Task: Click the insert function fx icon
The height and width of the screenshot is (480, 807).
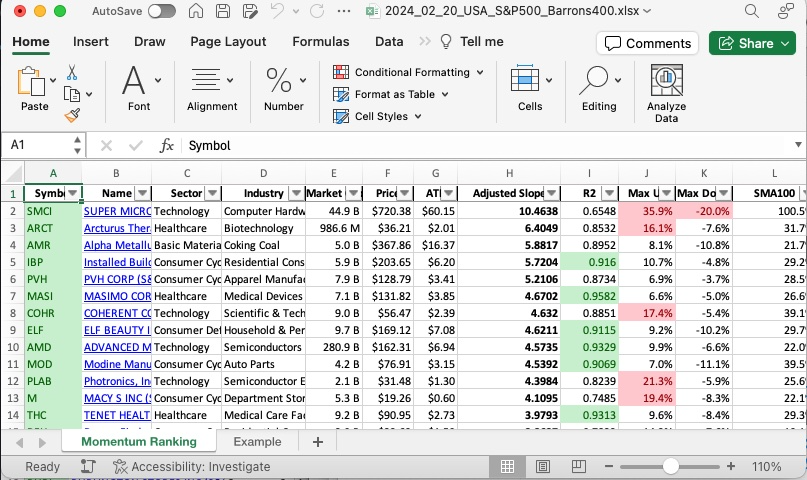Action: [x=167, y=146]
